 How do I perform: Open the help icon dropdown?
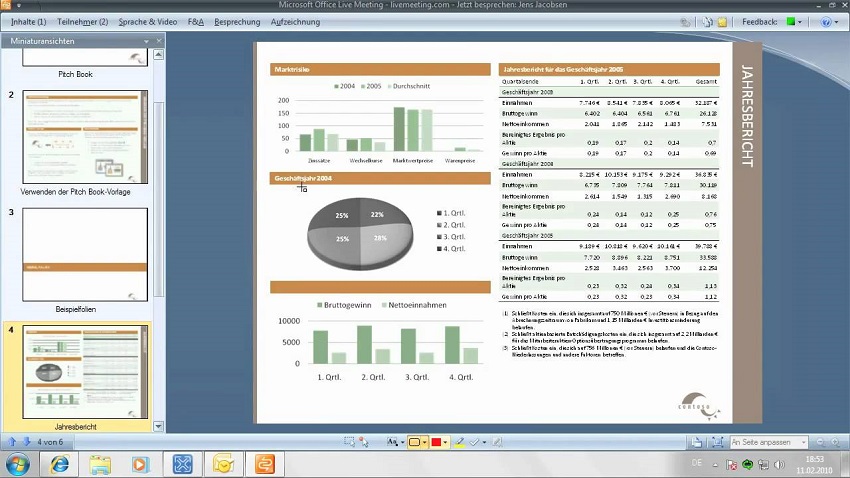click(829, 21)
